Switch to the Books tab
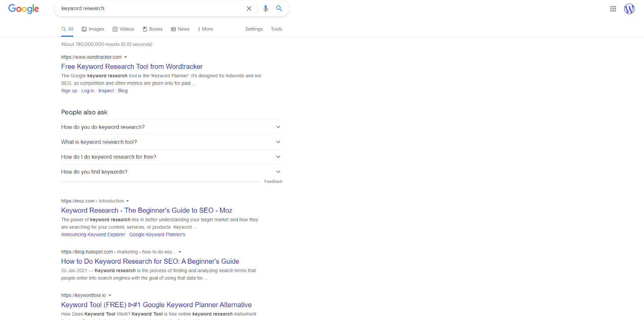This screenshot has height=320, width=644. pos(153,29)
